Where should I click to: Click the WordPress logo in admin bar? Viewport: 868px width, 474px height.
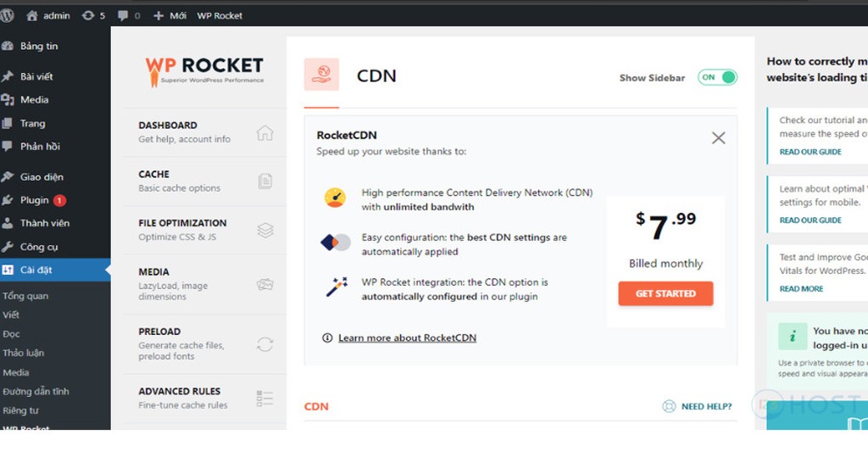point(7,15)
